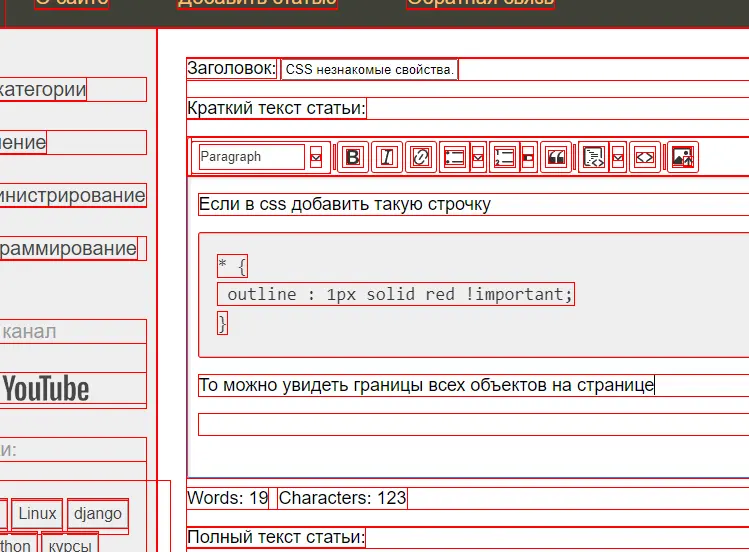Expand the bullet list style arrow

pos(478,157)
